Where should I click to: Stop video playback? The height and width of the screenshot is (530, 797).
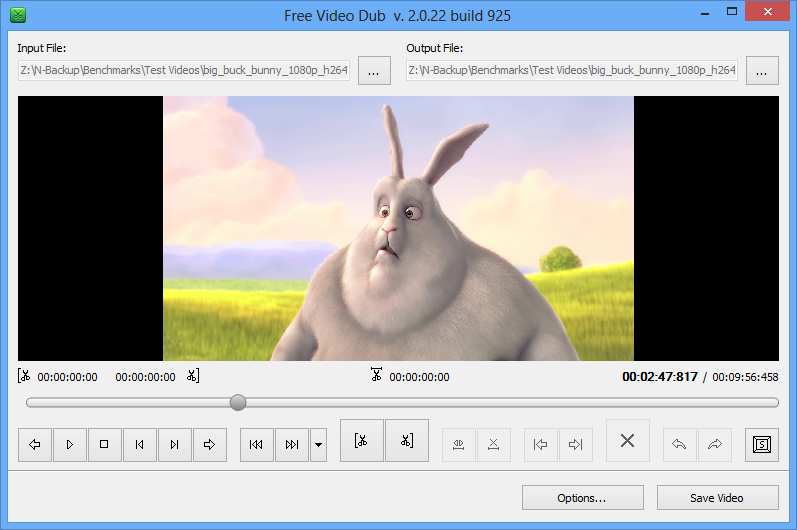coord(104,445)
